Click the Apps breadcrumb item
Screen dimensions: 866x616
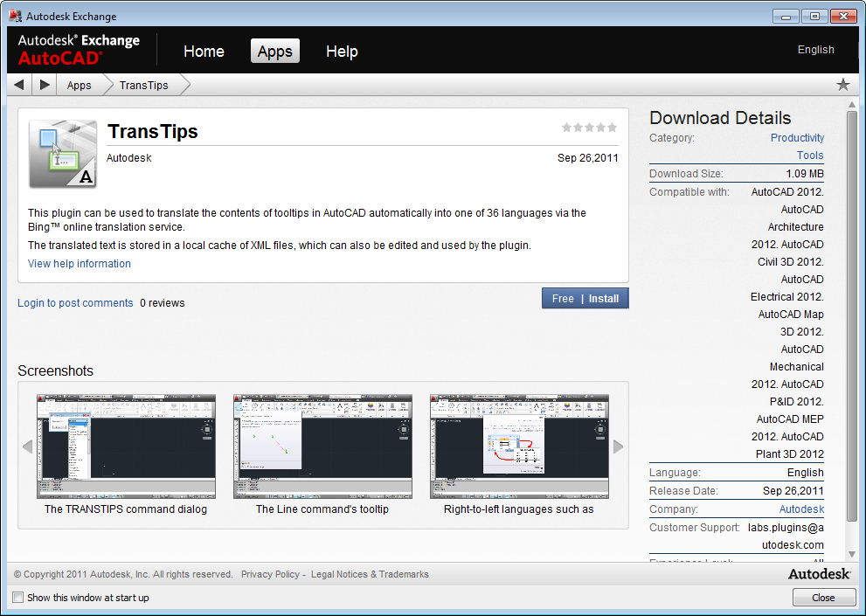pos(80,86)
